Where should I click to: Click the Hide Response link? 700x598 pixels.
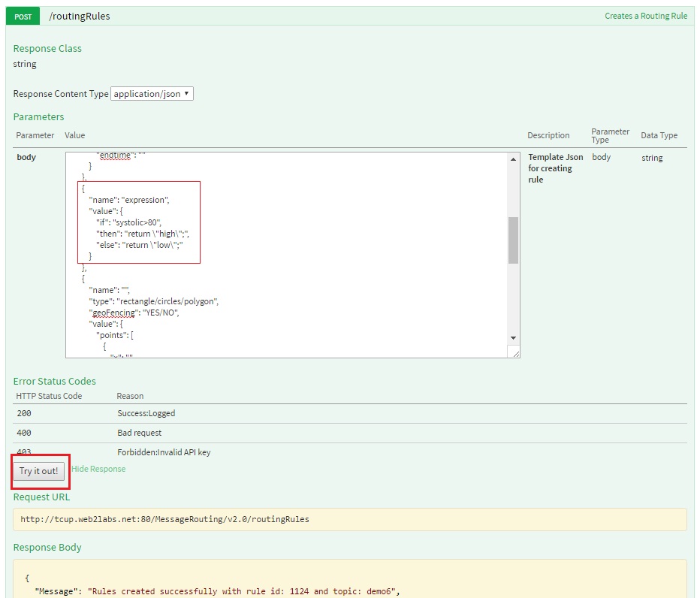tap(98, 469)
